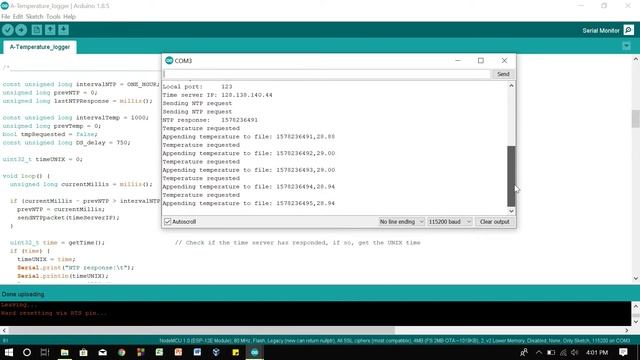Image resolution: width=640 pixels, height=360 pixels.
Task: Open Word from the taskbar
Action: point(197,352)
